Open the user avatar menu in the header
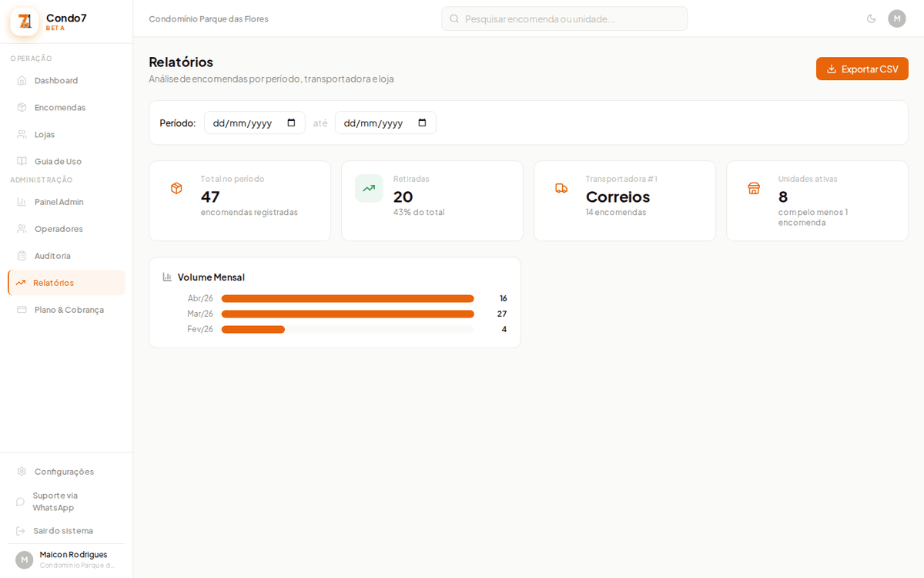Image resolution: width=924 pixels, height=578 pixels. pos(896,18)
